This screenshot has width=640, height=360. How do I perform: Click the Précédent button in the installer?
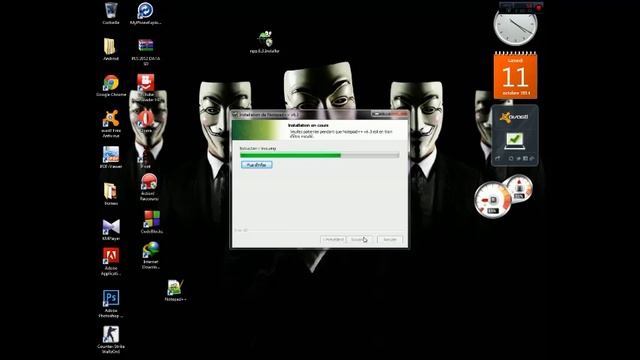click(333, 240)
